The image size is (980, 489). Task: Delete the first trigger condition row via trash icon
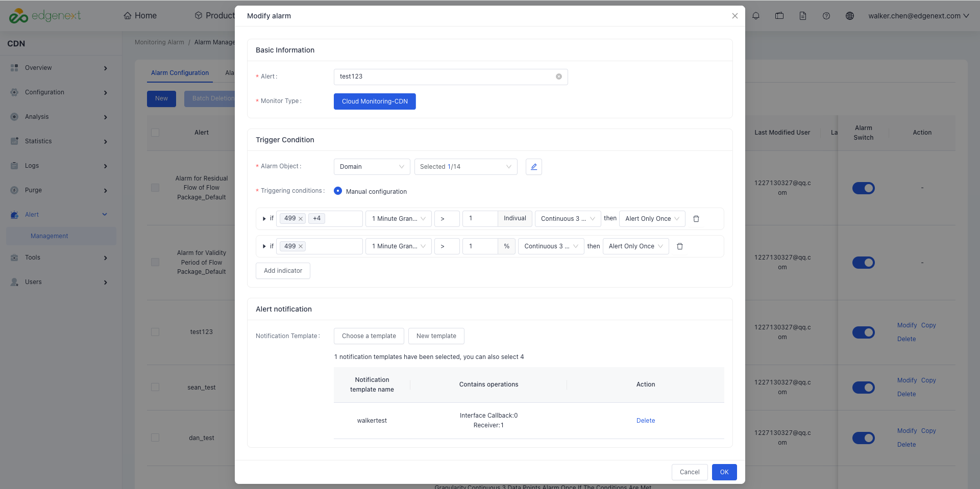[x=696, y=219]
